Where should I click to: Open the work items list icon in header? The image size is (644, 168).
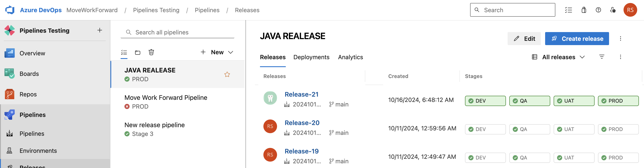[x=568, y=10]
